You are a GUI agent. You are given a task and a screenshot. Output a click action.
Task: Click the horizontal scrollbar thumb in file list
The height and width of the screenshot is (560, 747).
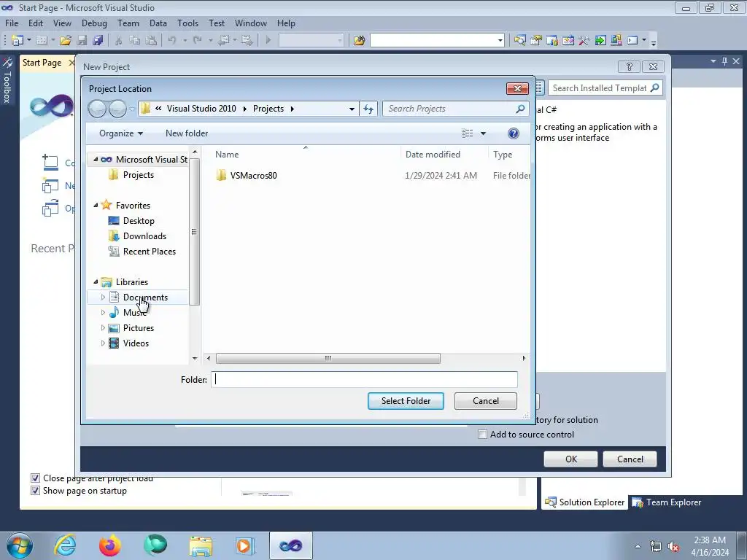pyautogui.click(x=328, y=358)
